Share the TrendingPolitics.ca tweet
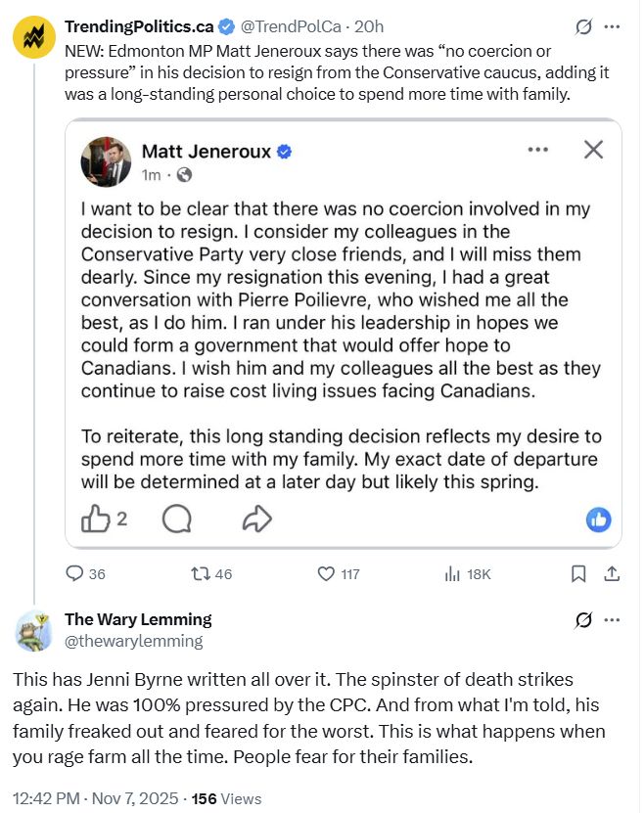 click(x=612, y=574)
